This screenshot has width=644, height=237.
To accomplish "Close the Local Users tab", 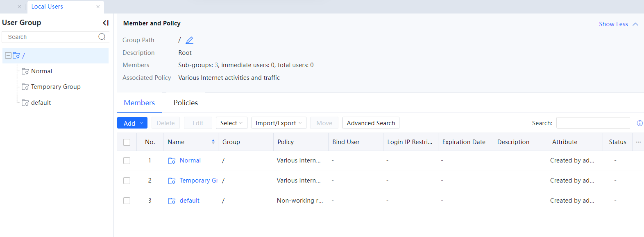I will point(98,7).
